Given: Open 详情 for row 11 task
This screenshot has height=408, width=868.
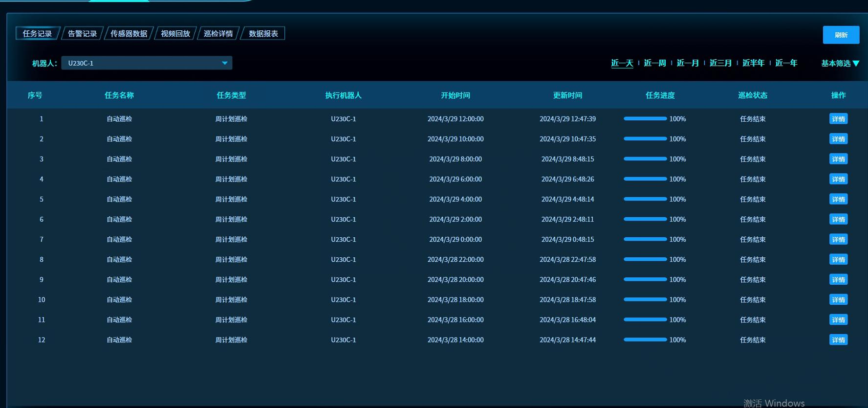Looking at the screenshot, I should 838,319.
